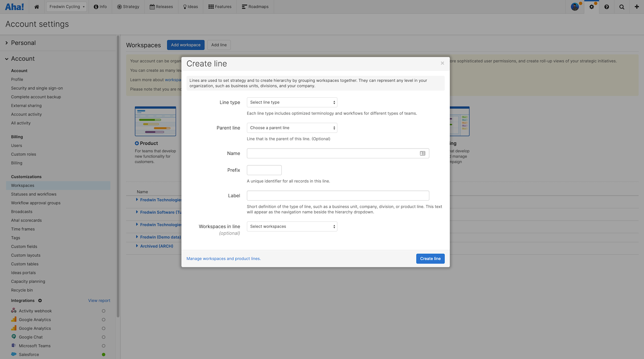Screen dimensions: 644x359
Task: Open Manage workspaces and product lines link
Action: 223,259
